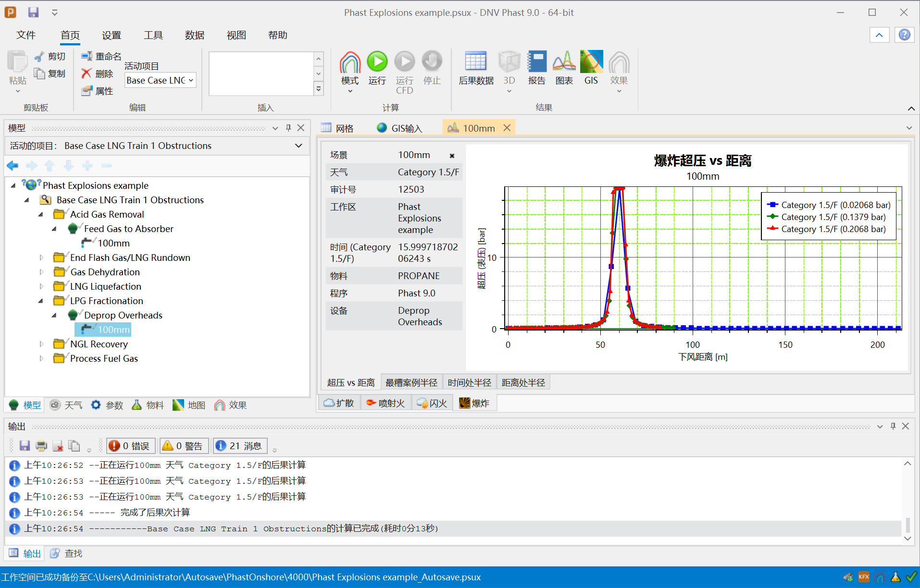Viewport: 920px width, 588px height.
Task: Open the Base Case LNG active project dropdown
Action: 160,80
